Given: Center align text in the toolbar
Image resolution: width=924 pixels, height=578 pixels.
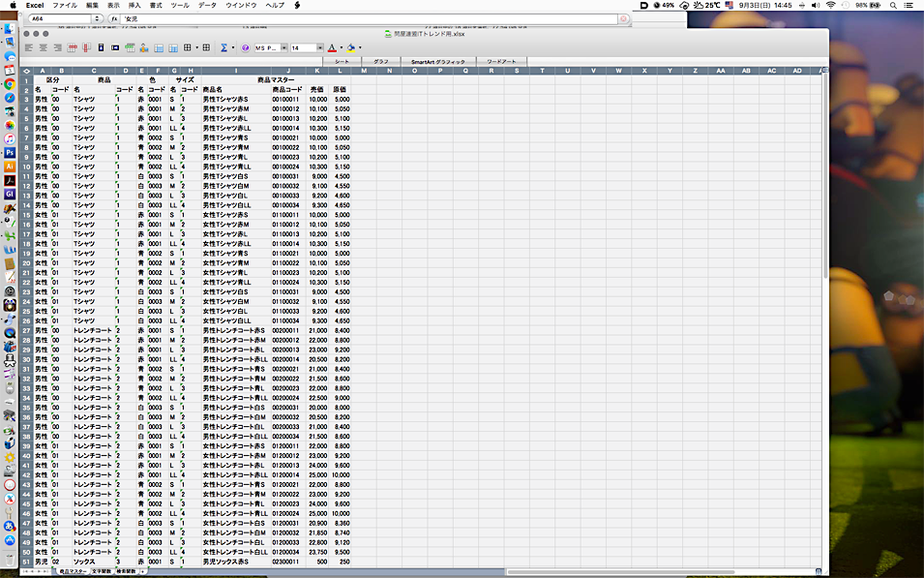Looking at the screenshot, I should (x=43, y=47).
